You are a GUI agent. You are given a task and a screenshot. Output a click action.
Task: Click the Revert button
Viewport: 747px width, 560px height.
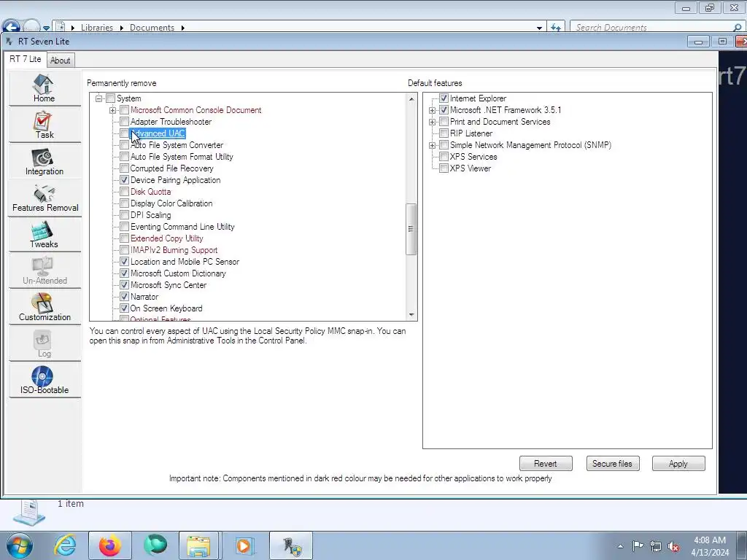click(546, 463)
